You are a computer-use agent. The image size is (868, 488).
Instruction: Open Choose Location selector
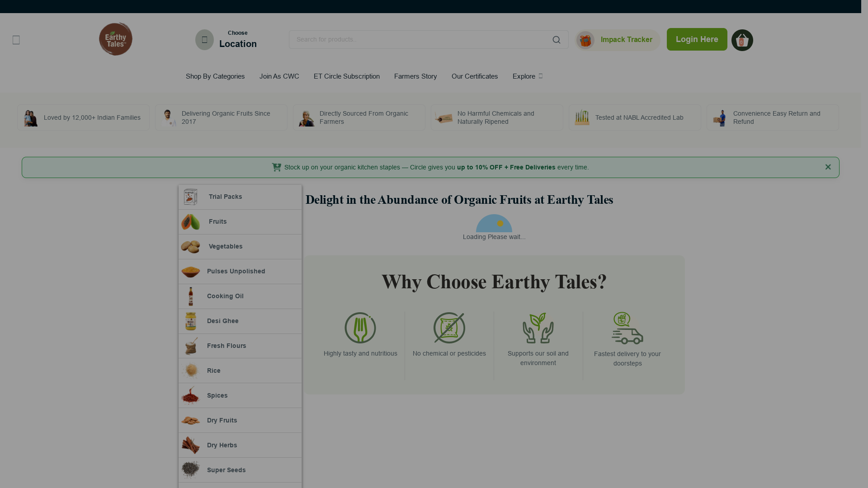click(x=238, y=40)
